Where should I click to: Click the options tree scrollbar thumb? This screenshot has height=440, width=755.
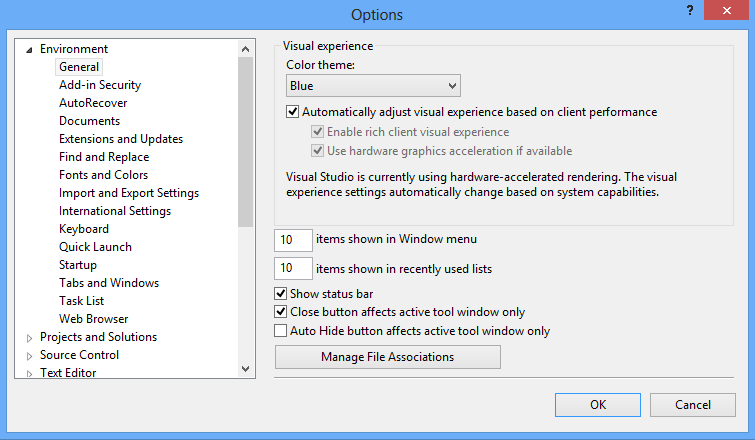(245, 142)
